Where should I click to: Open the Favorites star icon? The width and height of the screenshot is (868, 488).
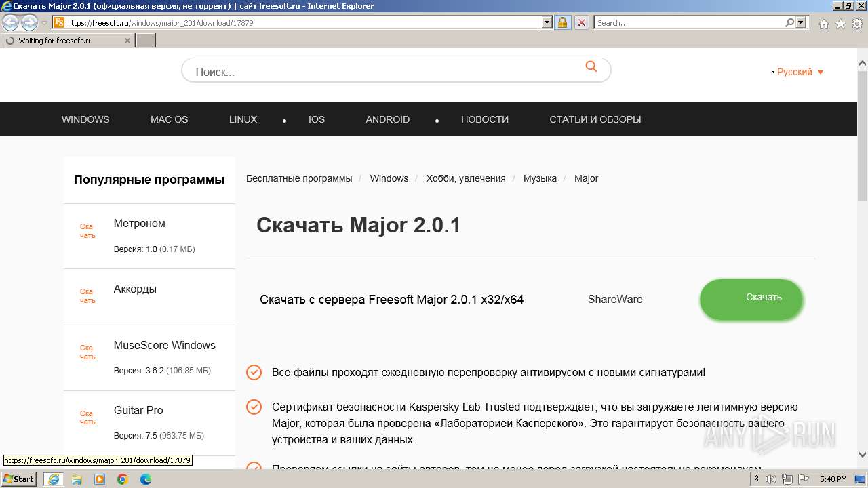tap(840, 24)
